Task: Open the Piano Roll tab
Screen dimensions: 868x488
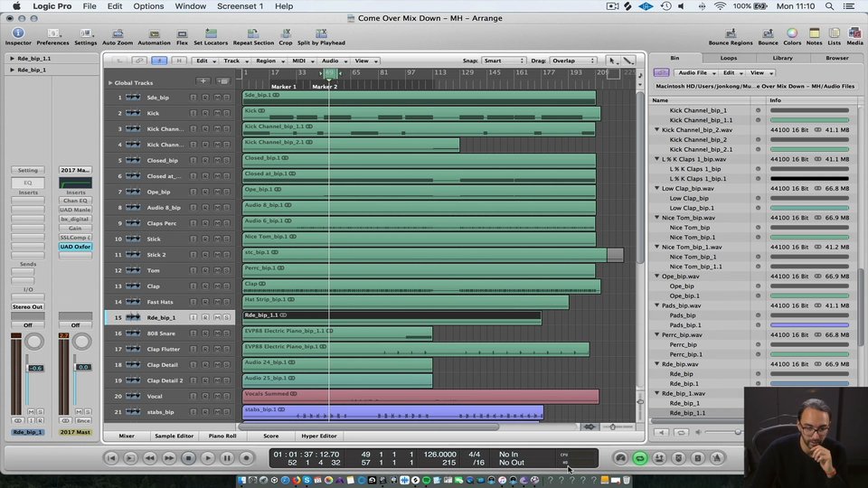Action: pos(222,436)
